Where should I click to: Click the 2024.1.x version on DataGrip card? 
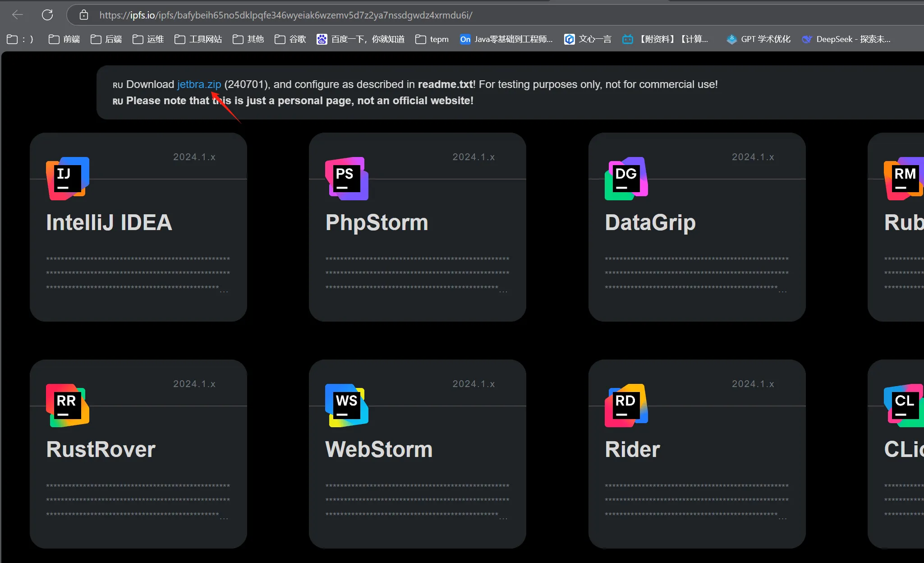tap(753, 157)
